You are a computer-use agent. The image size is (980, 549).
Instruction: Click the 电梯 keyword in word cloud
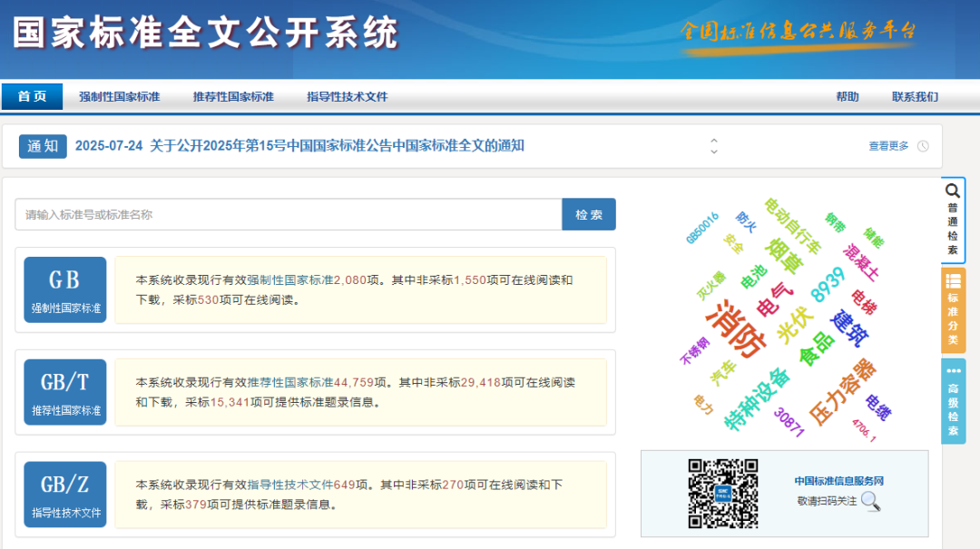coord(863,302)
